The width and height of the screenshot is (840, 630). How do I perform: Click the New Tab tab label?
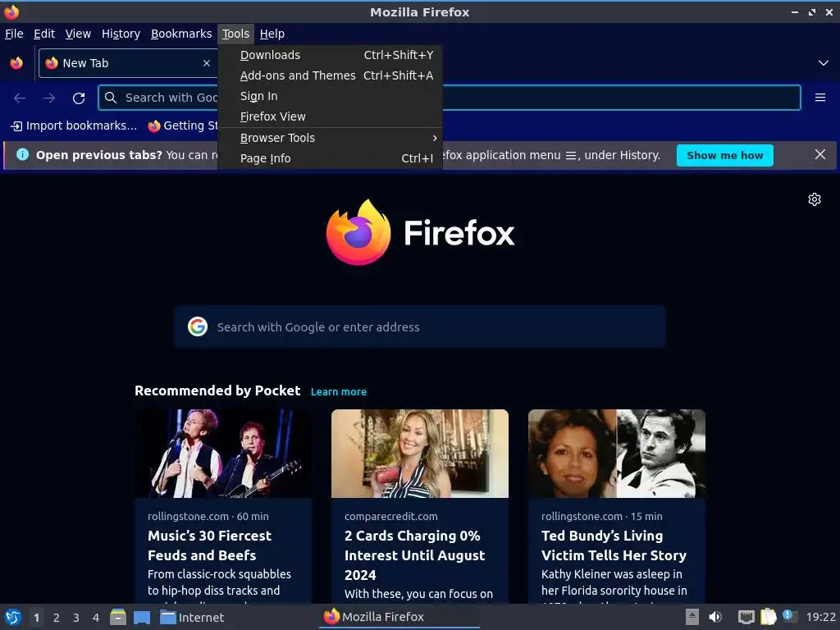pyautogui.click(x=85, y=63)
